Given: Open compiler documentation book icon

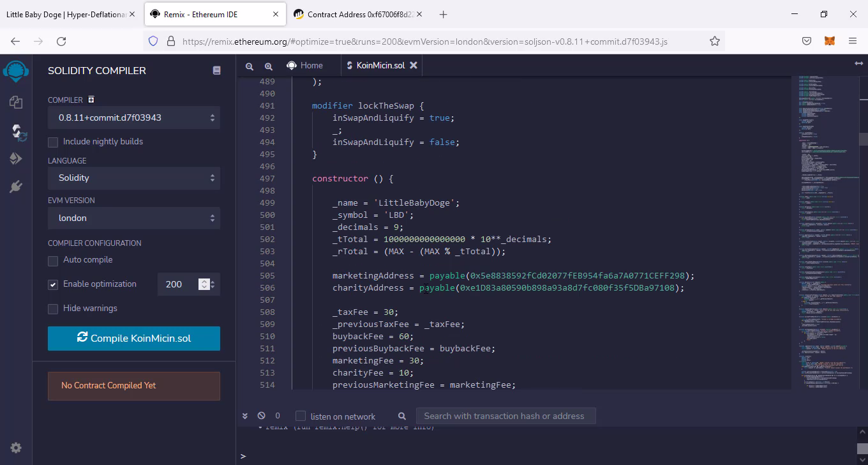Looking at the screenshot, I should [216, 71].
